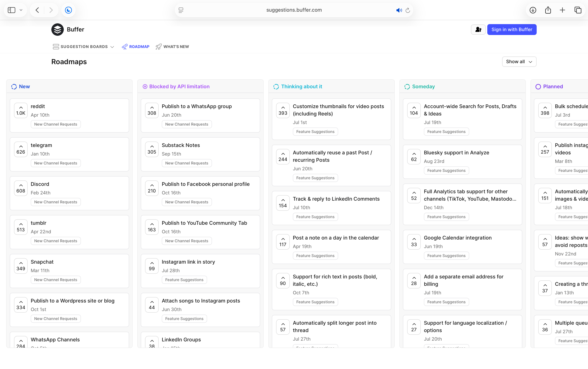Open the sidebar options chevron
Screen dimensions: 588x369
(x=21, y=10)
